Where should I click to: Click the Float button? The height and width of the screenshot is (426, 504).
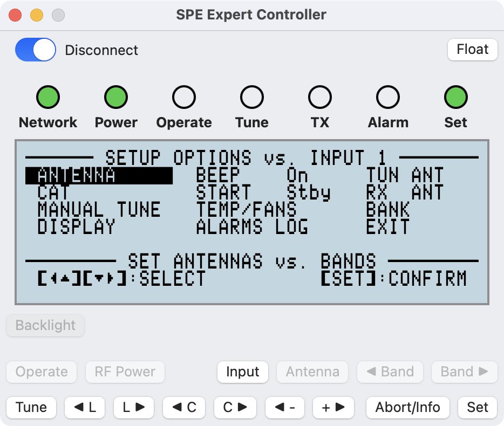click(472, 50)
